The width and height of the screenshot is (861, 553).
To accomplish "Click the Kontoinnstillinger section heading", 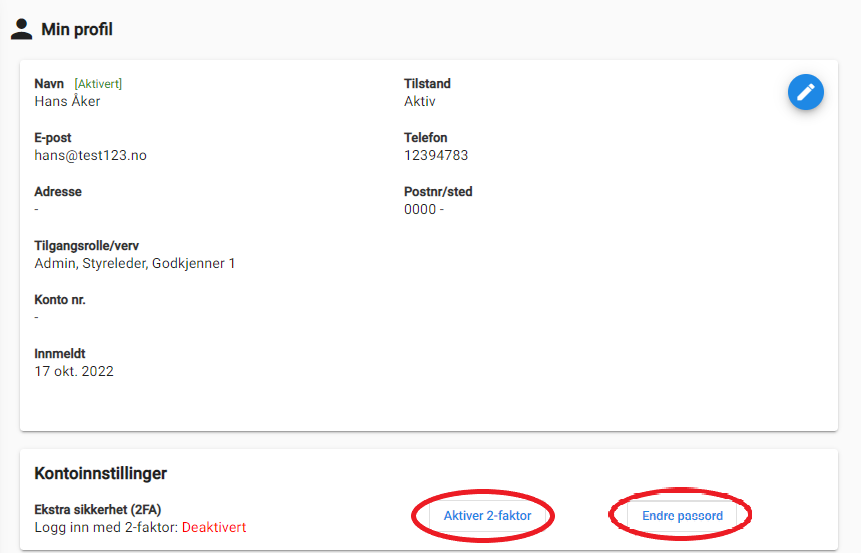I will click(x=100, y=473).
